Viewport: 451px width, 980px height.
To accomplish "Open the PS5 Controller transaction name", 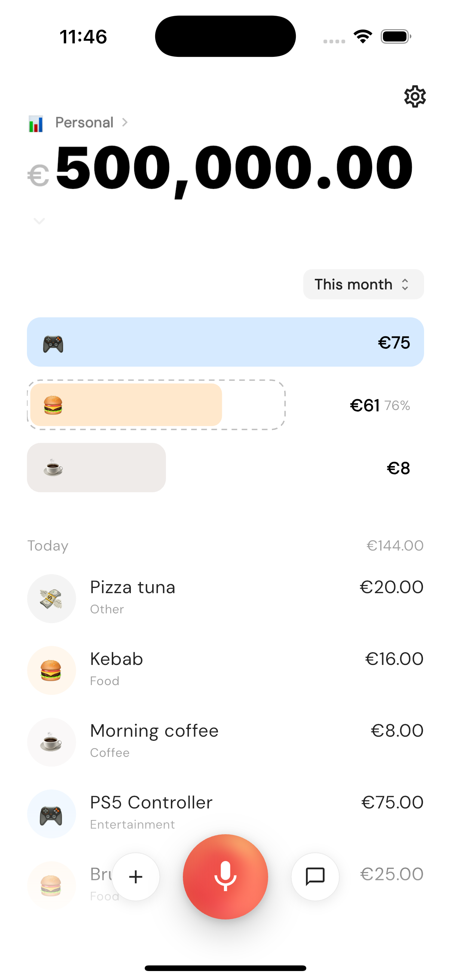I will point(151,802).
